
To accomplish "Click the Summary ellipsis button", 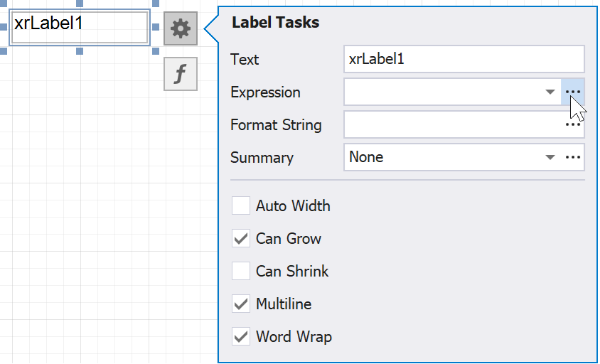I will pos(573,158).
